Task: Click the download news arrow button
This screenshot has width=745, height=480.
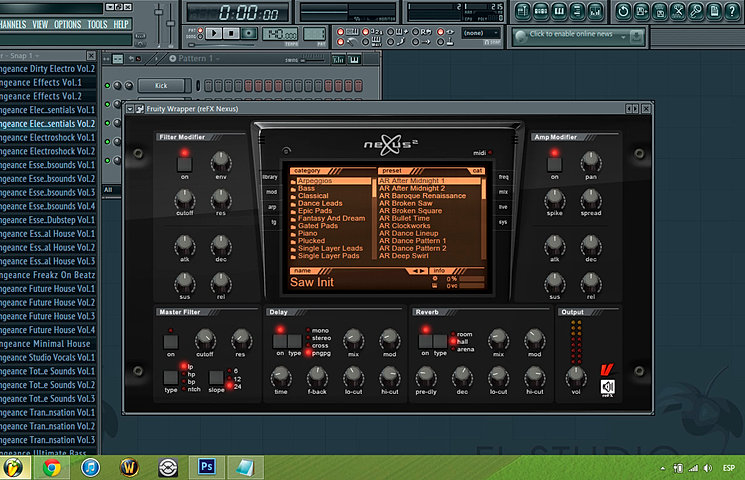Action: click(636, 36)
